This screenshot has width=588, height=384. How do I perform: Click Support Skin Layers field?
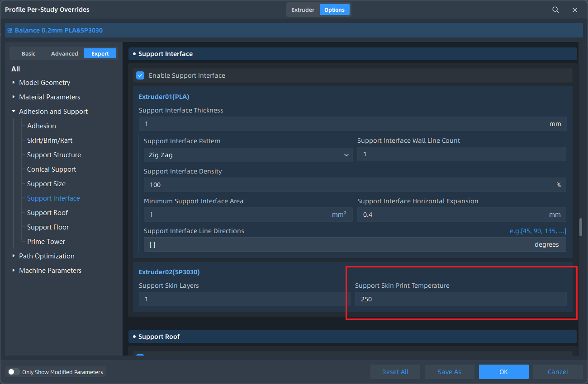point(244,299)
